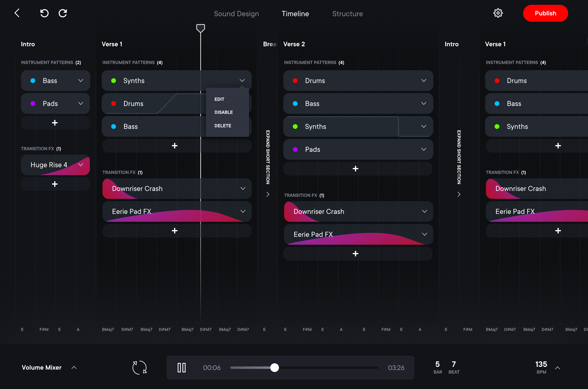Viewport: 588px width, 389px height.
Task: Choose Delete from the Synths menu
Action: tap(223, 126)
